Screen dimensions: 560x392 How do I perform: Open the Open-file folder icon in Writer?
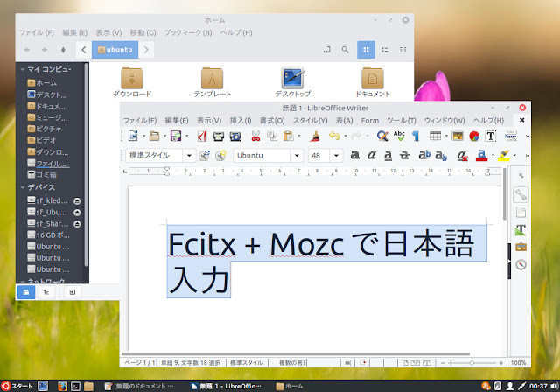(x=155, y=136)
